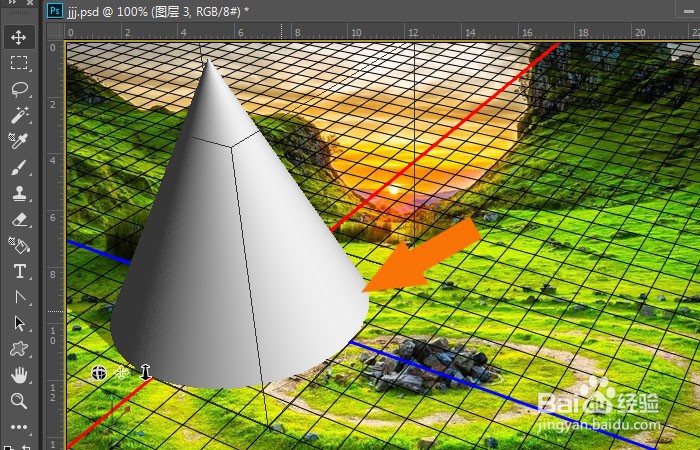Screen dimensions: 700x450
Task: Click the Photoshop file icon in tab
Action: click(x=55, y=11)
